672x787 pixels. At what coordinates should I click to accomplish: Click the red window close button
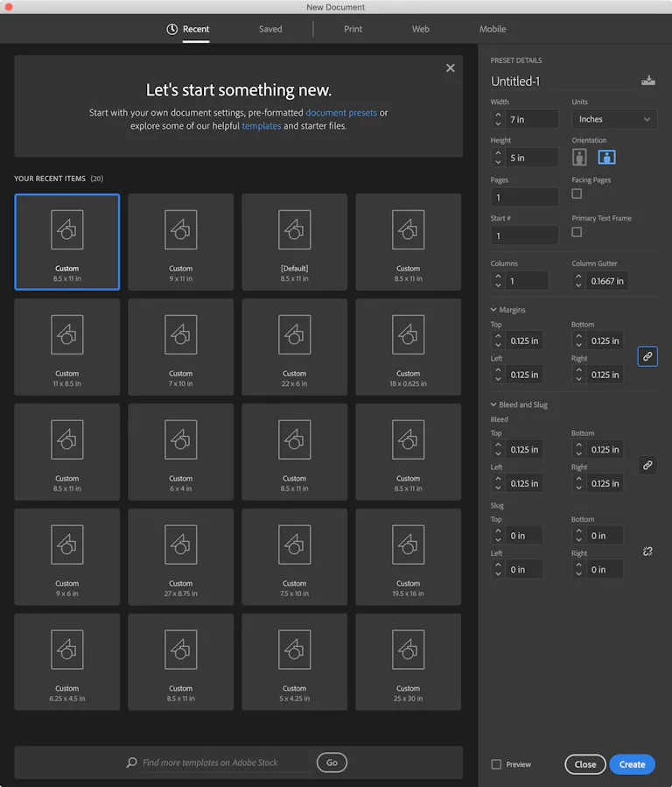9,6
